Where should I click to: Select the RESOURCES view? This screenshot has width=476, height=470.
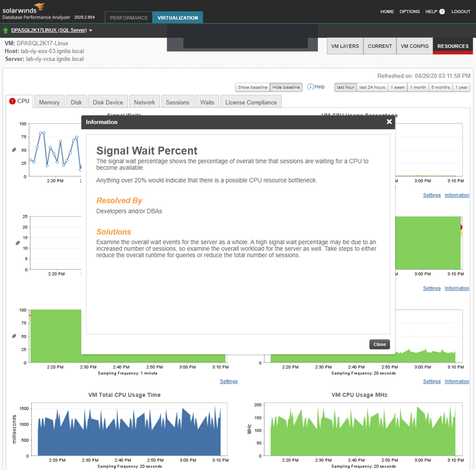tap(453, 46)
